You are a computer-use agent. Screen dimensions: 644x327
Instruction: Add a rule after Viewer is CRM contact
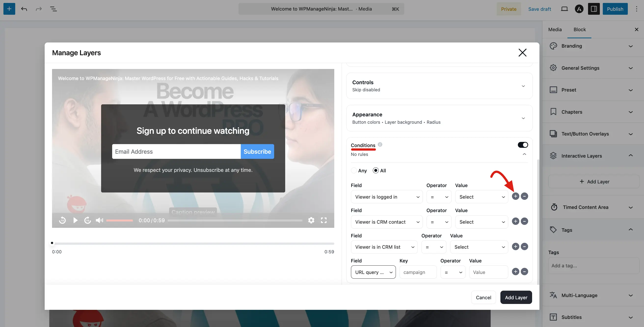click(x=515, y=221)
